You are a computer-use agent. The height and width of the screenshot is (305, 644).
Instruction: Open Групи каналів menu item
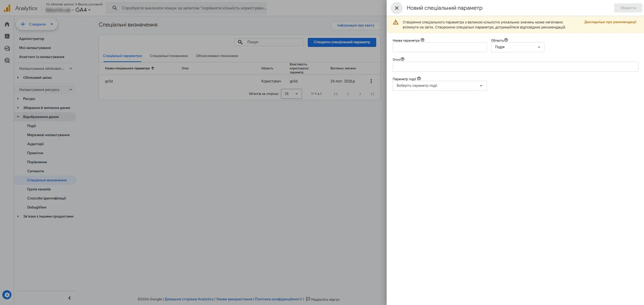click(x=39, y=189)
